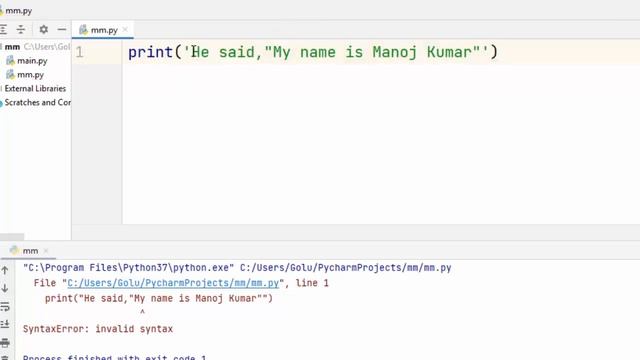Follow the mm.py file link in traceback
This screenshot has height=360, width=640.
(x=173, y=283)
